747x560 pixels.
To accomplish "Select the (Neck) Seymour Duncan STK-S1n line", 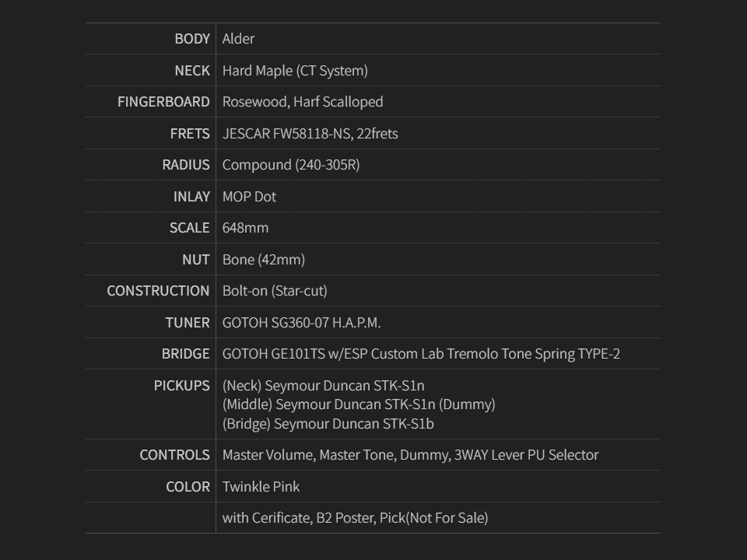I will point(323,386).
